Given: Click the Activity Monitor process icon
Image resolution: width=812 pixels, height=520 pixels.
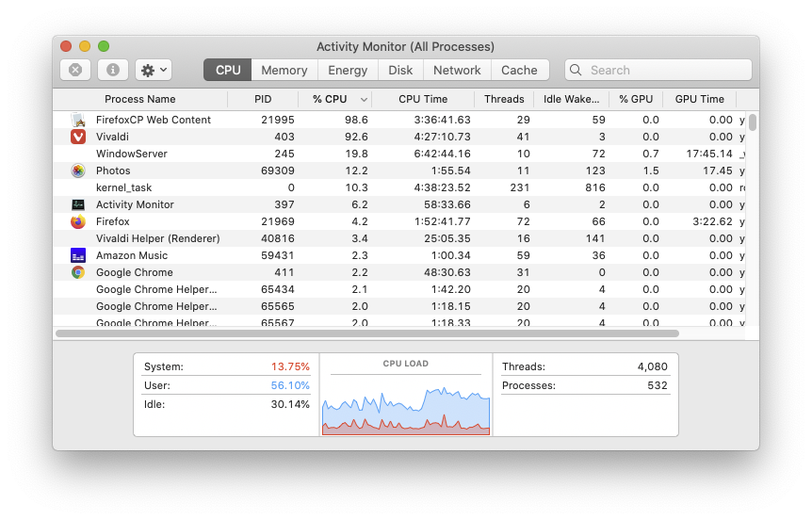Looking at the screenshot, I should tap(78, 204).
